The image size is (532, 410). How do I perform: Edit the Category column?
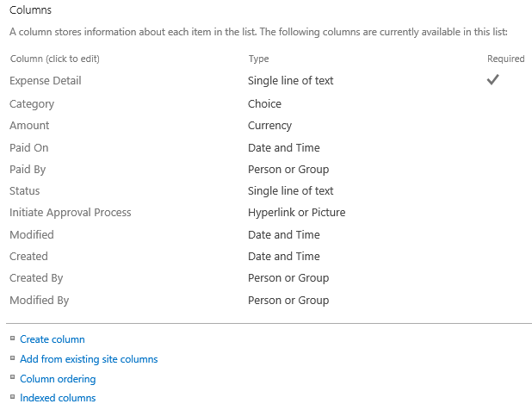coord(32,104)
